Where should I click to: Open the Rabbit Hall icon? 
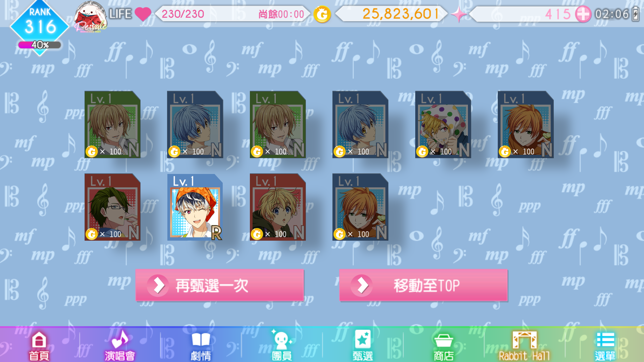(524, 345)
